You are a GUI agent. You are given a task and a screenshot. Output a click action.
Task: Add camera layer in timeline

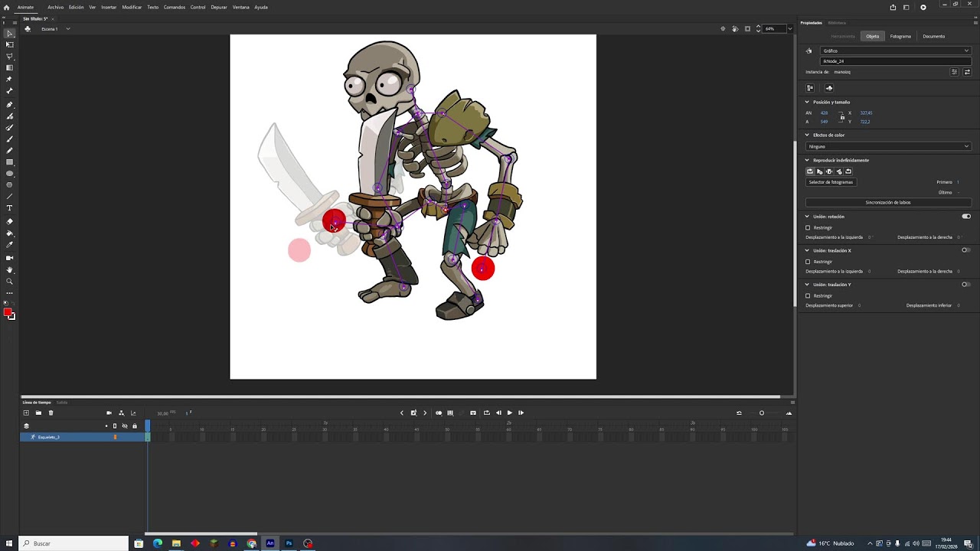[109, 413]
